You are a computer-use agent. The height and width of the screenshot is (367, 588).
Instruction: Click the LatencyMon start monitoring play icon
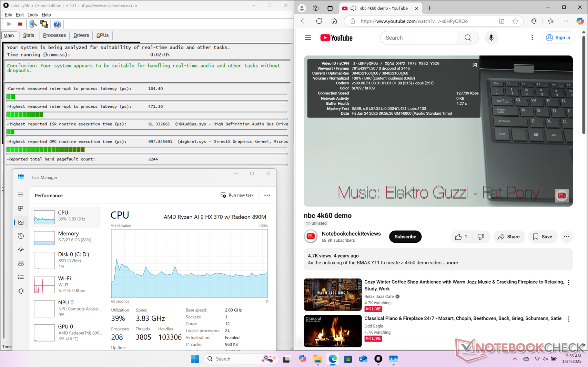[9, 24]
